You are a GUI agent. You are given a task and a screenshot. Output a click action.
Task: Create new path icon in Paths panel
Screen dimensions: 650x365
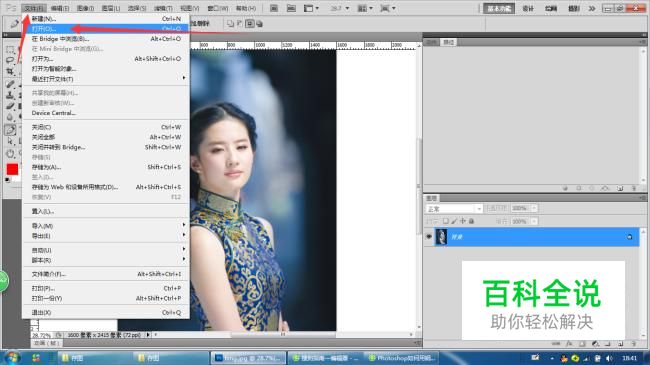coord(620,188)
